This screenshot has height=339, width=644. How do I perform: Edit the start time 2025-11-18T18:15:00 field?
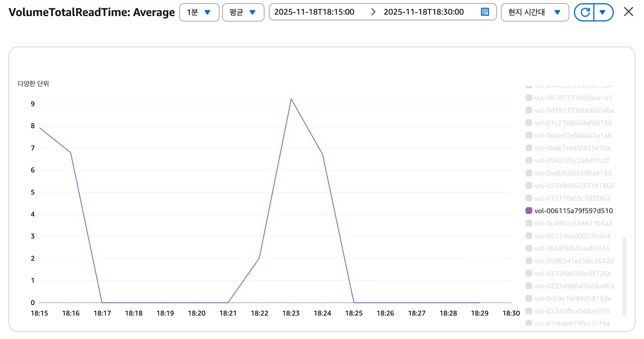[x=314, y=12]
